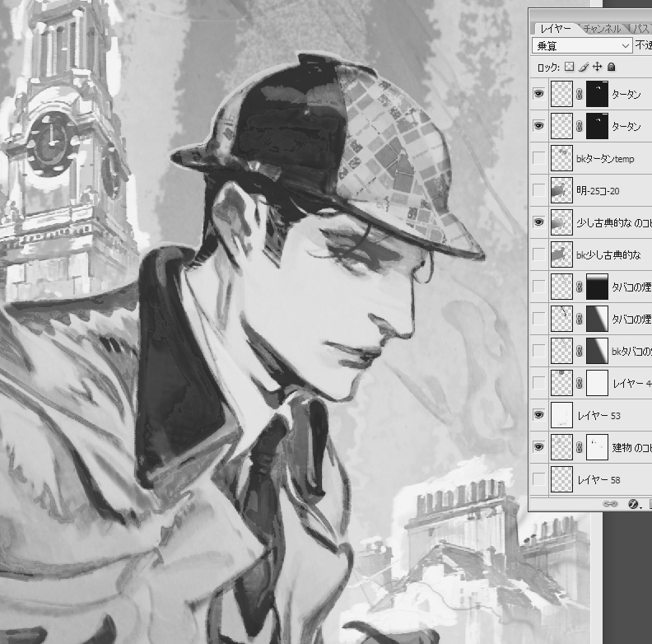Open the 乗算 blend mode dropdown
This screenshot has width=652, height=644.
tap(582, 46)
